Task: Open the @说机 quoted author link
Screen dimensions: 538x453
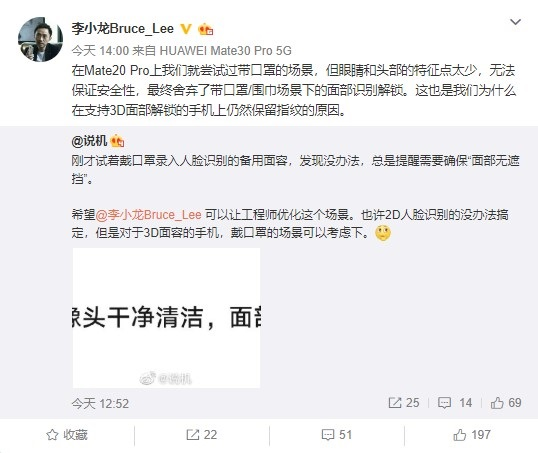Action: pyautogui.click(x=89, y=141)
